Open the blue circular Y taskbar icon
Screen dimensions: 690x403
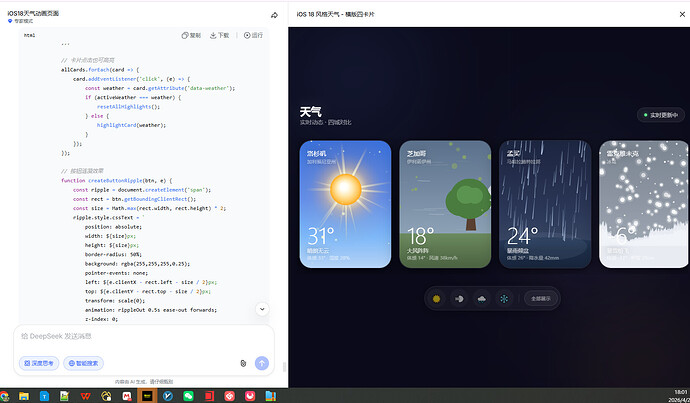click(168, 396)
